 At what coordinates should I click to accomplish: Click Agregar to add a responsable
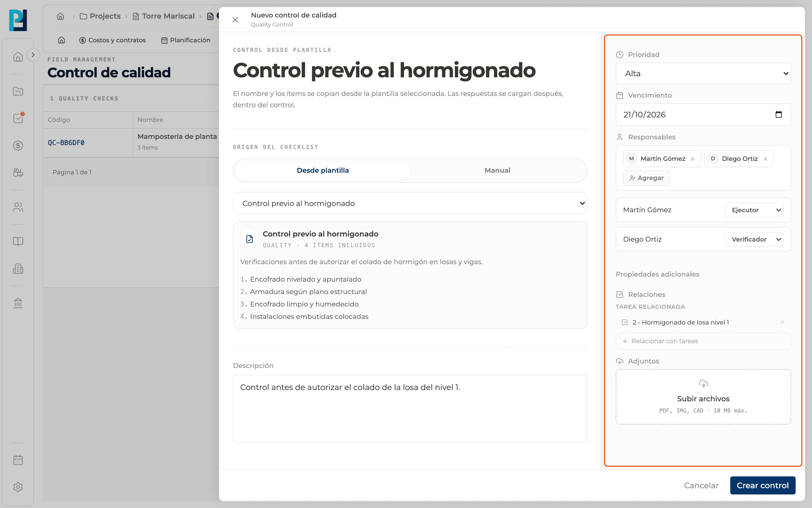(x=646, y=178)
